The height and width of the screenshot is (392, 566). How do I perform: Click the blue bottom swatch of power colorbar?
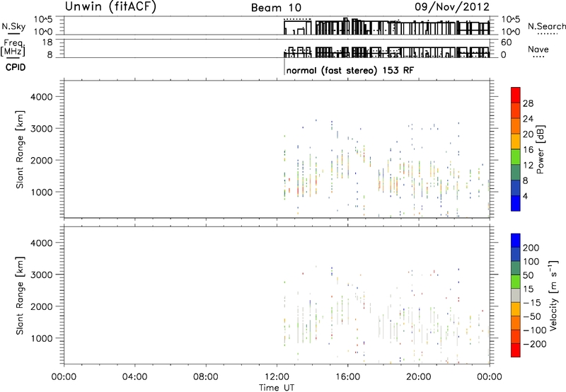(x=516, y=203)
